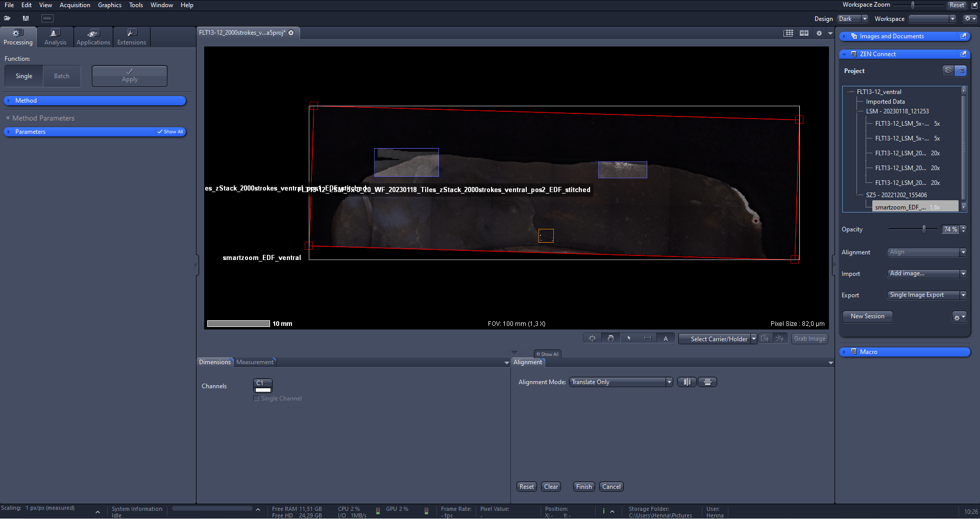This screenshot has width=980, height=519.
Task: Click the Opacity slider handle
Action: click(924, 229)
